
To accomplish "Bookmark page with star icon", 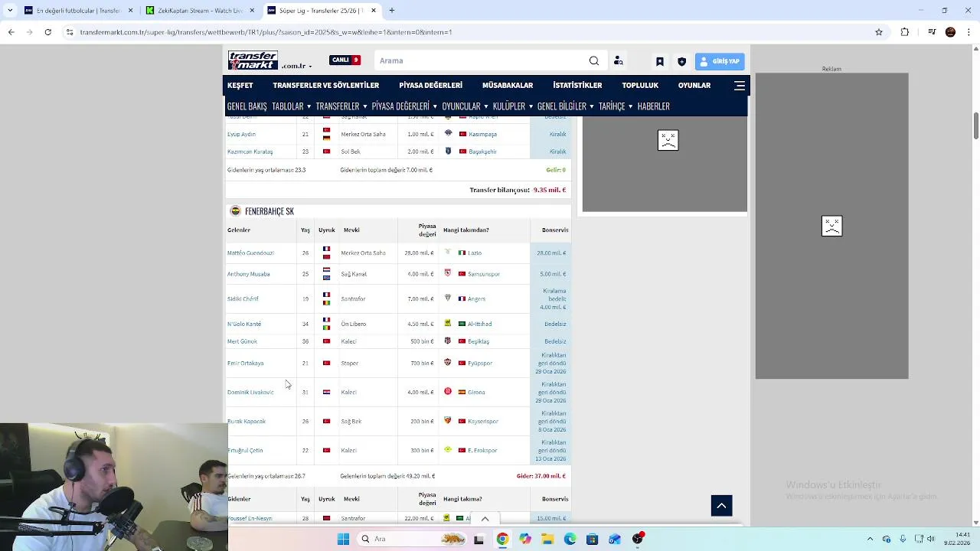I will [879, 32].
